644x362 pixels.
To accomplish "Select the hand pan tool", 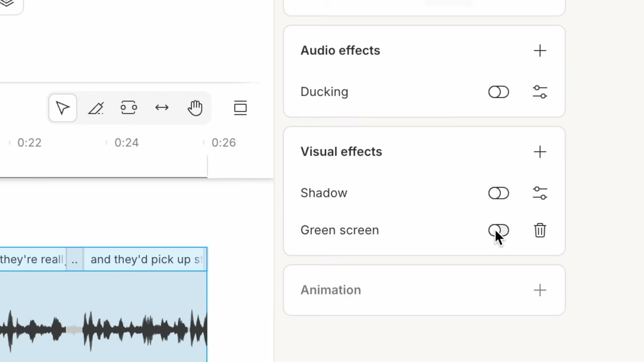I will pyautogui.click(x=195, y=108).
